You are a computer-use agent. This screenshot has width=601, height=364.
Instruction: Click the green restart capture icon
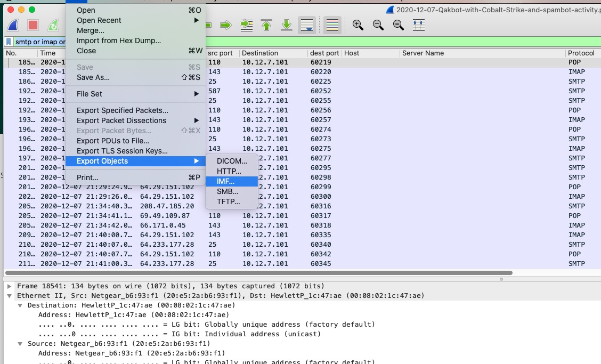[53, 26]
